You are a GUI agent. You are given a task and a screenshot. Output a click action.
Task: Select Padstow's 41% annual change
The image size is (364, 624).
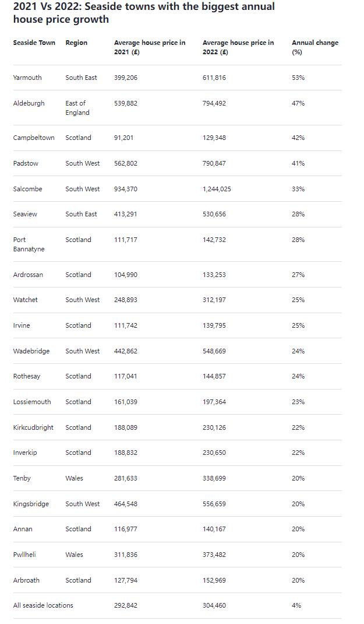(x=298, y=163)
